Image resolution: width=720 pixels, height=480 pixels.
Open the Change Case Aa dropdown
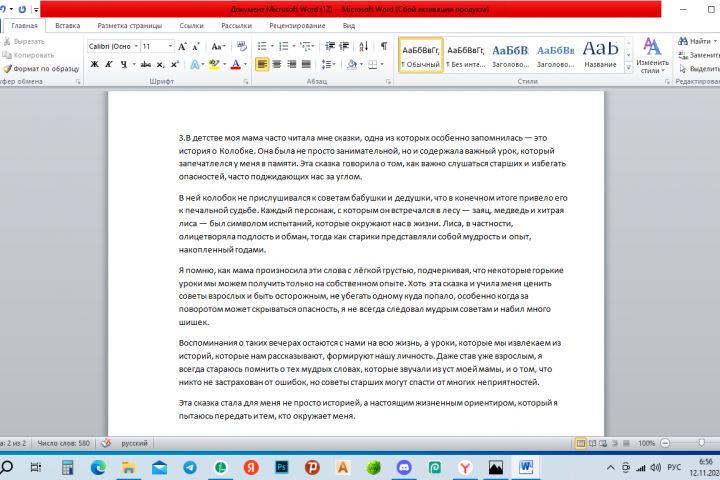218,46
